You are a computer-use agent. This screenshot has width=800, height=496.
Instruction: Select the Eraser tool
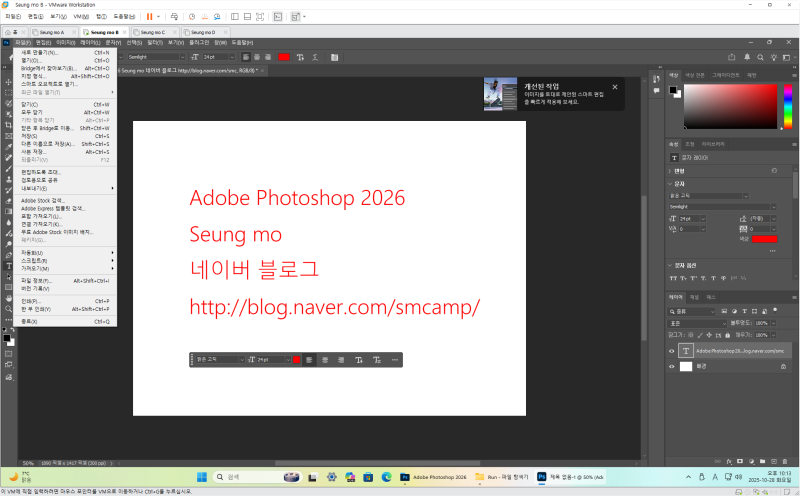(x=9, y=201)
